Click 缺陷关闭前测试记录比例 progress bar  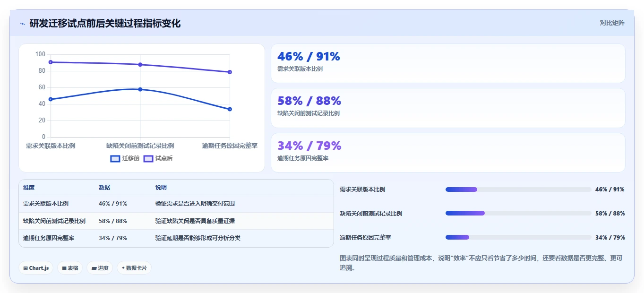point(518,213)
